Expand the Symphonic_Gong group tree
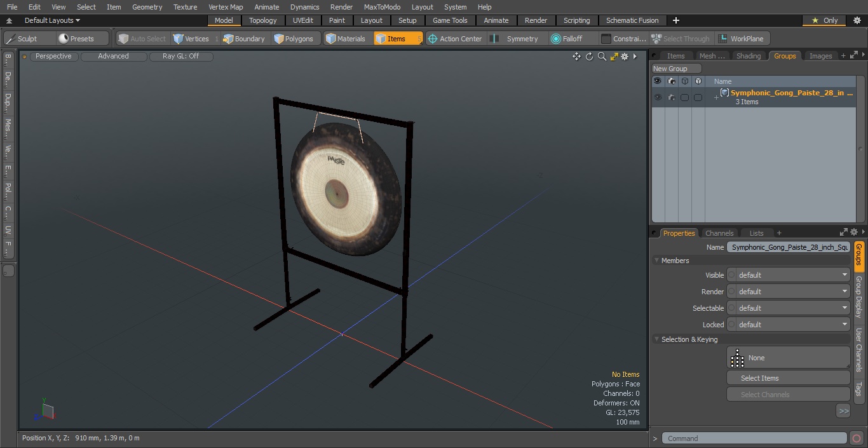 (x=716, y=97)
